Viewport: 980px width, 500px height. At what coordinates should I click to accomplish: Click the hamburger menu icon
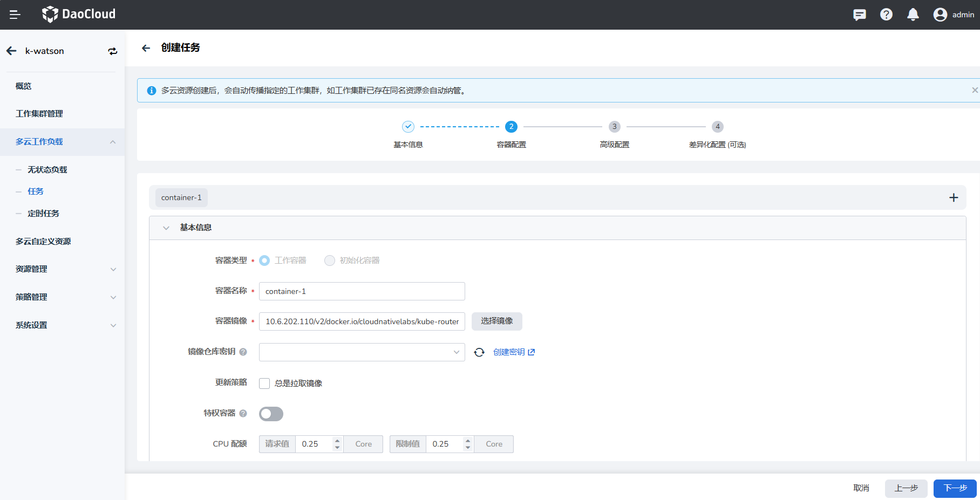pos(15,15)
